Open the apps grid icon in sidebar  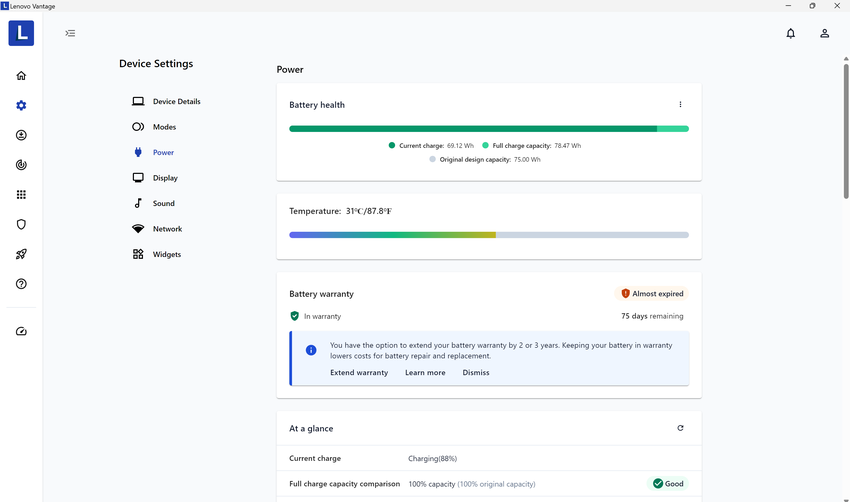21,195
